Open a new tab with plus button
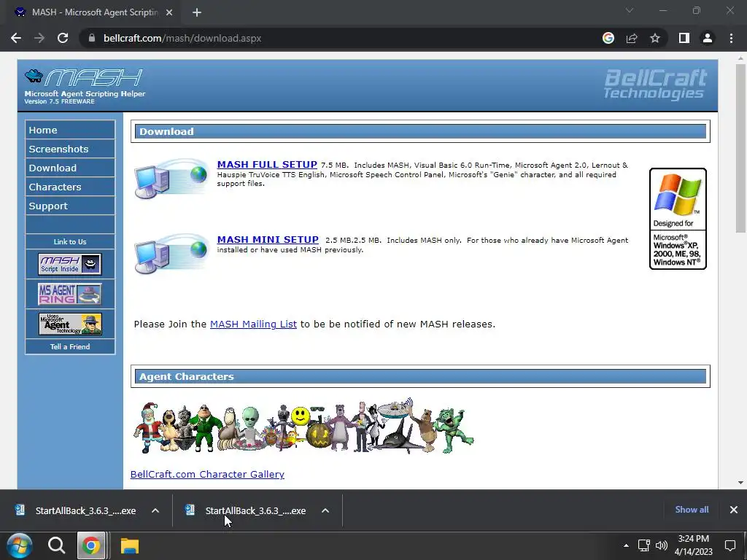 (x=197, y=13)
